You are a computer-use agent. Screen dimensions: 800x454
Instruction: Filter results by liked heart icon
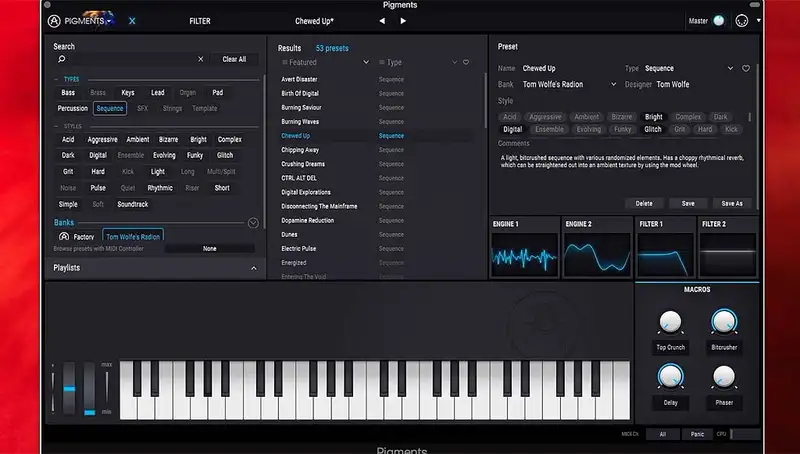pyautogui.click(x=466, y=62)
